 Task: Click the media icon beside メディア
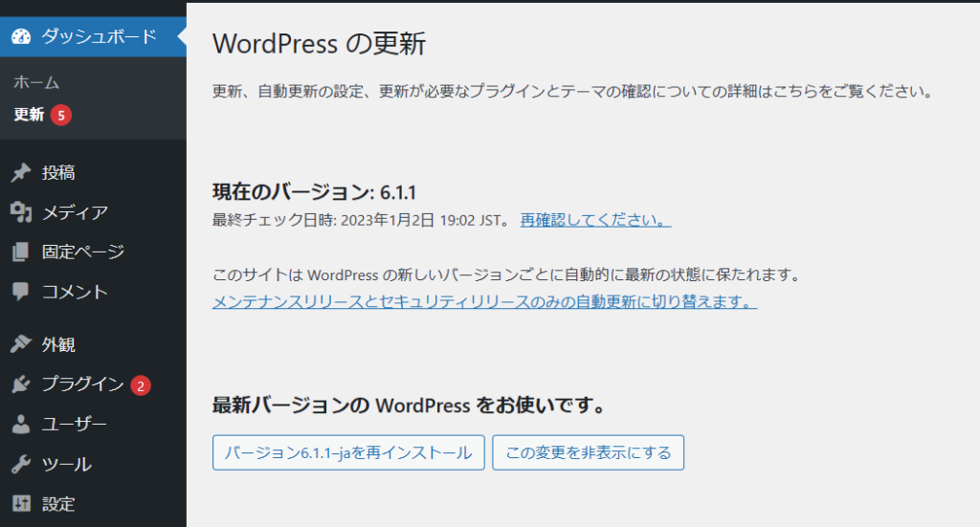pyautogui.click(x=21, y=212)
